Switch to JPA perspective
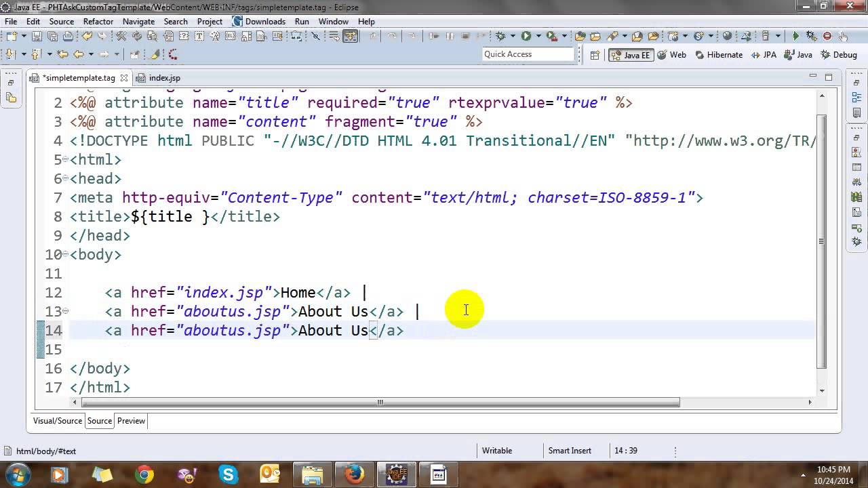Image resolution: width=868 pixels, height=488 pixels. point(763,54)
